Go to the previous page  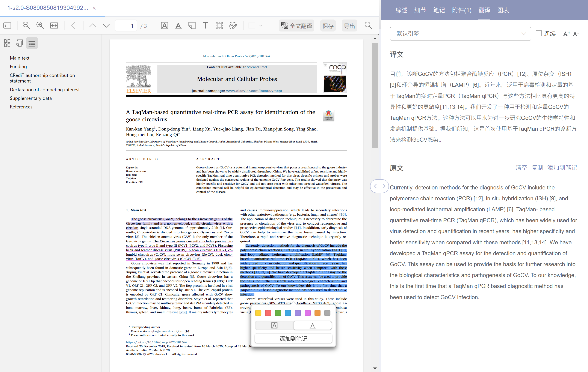92,25
